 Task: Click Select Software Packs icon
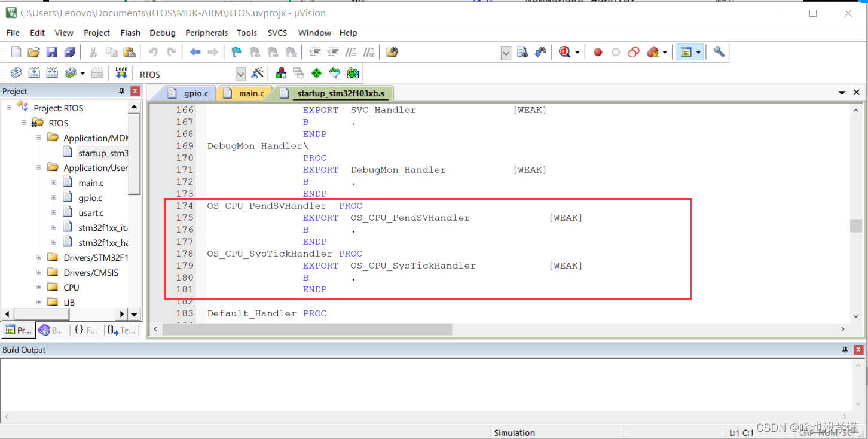335,74
